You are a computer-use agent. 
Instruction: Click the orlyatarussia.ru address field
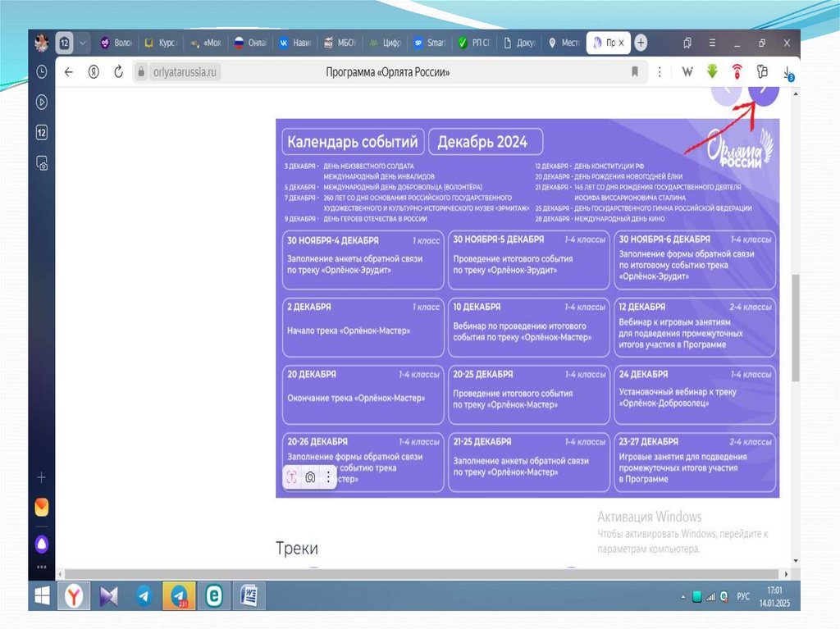click(185, 72)
